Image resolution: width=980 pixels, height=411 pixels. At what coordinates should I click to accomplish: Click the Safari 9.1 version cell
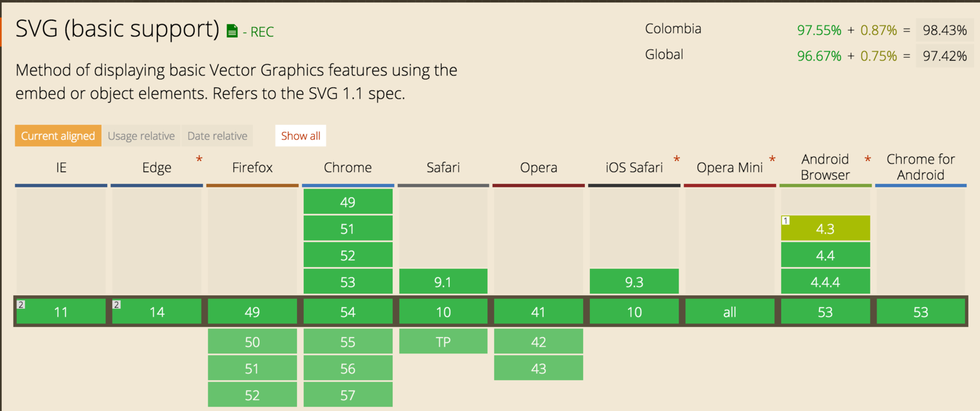443,282
